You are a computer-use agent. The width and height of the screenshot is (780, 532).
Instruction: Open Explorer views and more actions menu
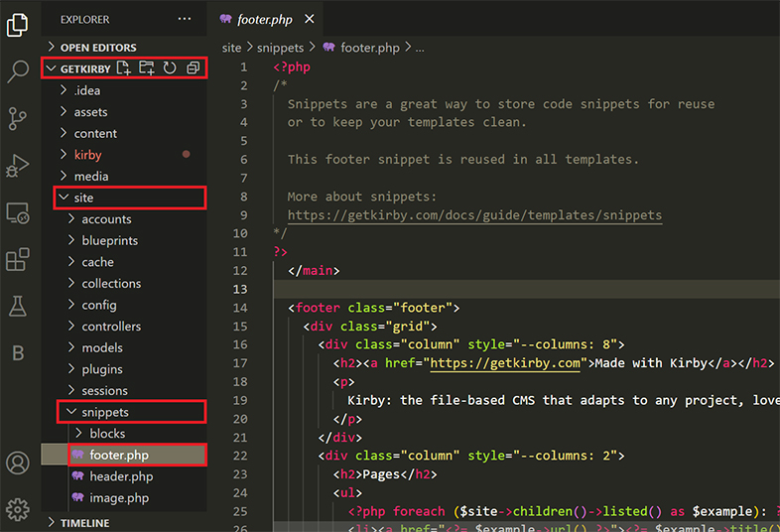pyautogui.click(x=184, y=19)
